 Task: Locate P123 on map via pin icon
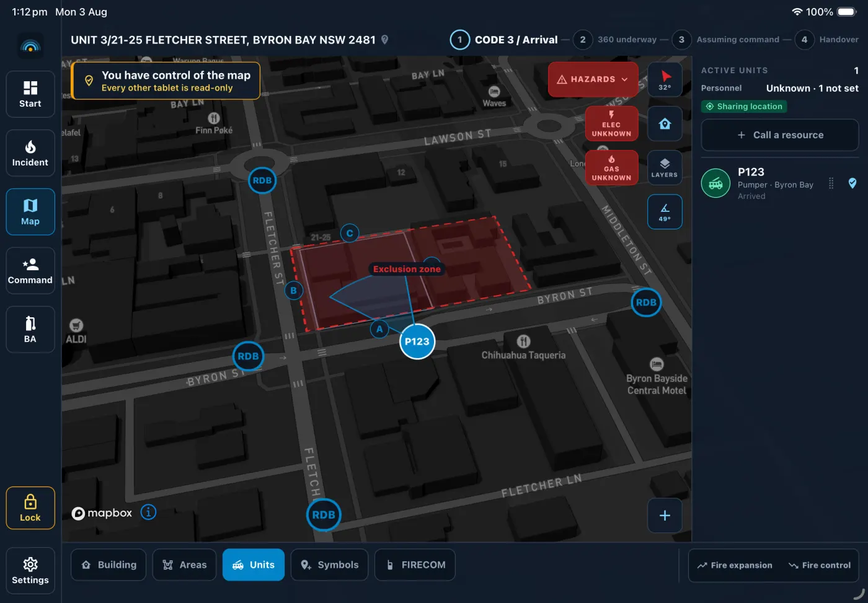point(852,183)
